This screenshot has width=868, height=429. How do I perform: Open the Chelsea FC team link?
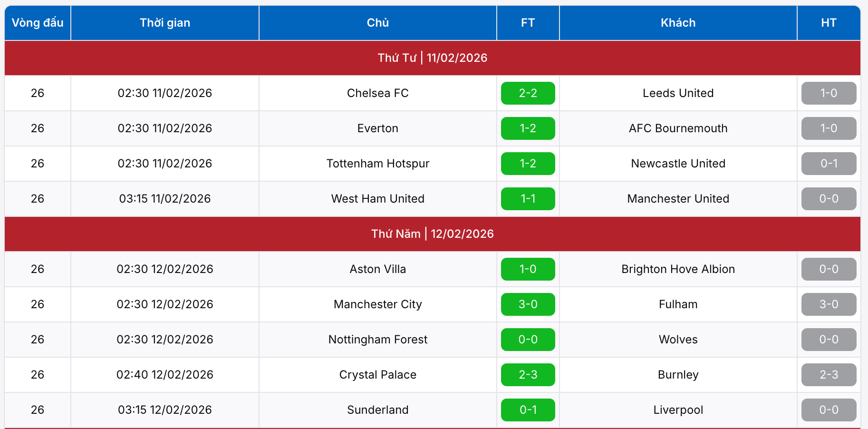coord(377,93)
